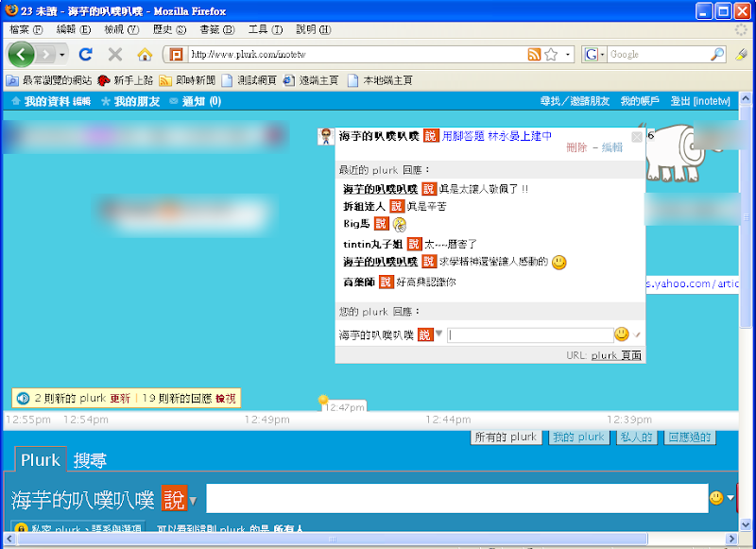Click the Plurk site favicon in address bar
The width and height of the screenshot is (756, 549).
[177, 55]
